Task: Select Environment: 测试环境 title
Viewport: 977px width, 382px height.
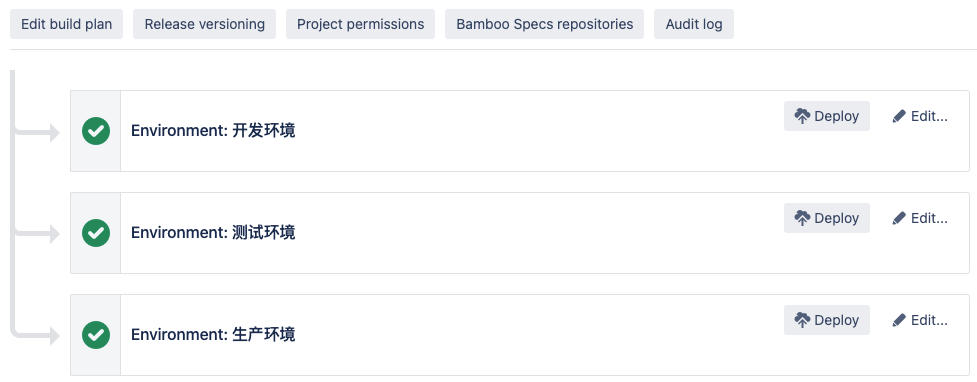Action: tap(213, 233)
